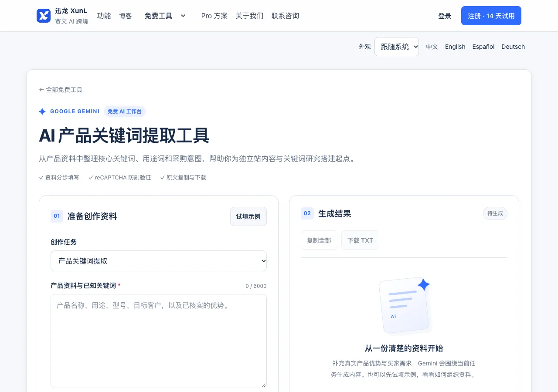
Task: Open the 功能 menu item
Action: [x=104, y=16]
